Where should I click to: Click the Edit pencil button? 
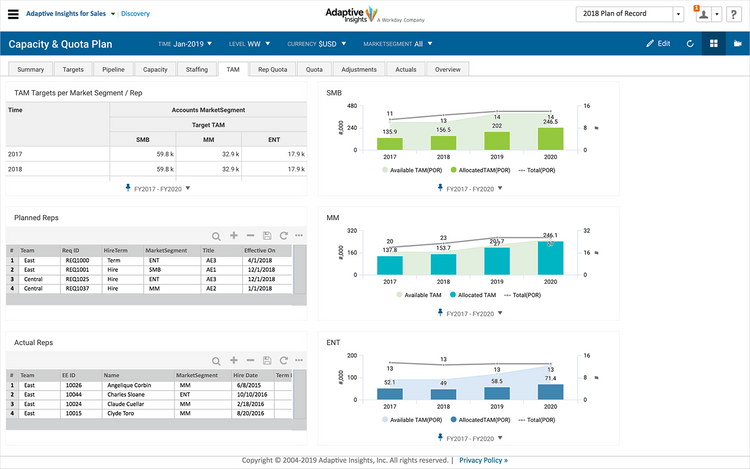click(658, 44)
